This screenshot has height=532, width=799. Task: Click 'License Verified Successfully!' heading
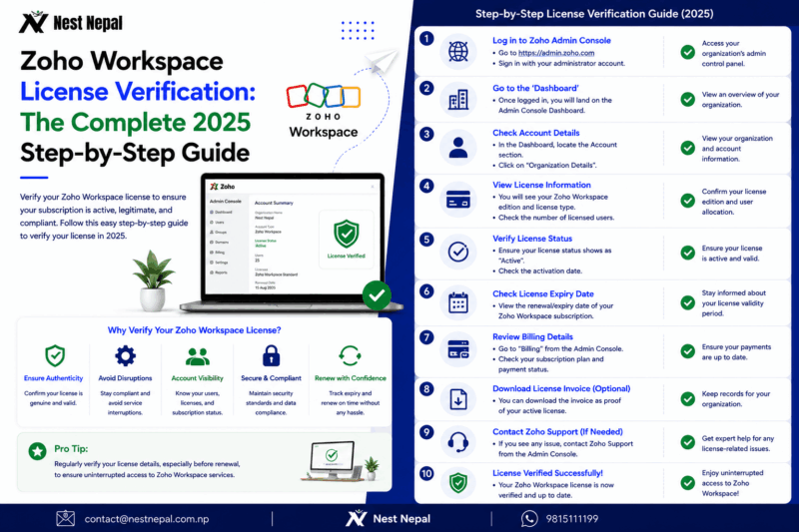tap(547, 473)
